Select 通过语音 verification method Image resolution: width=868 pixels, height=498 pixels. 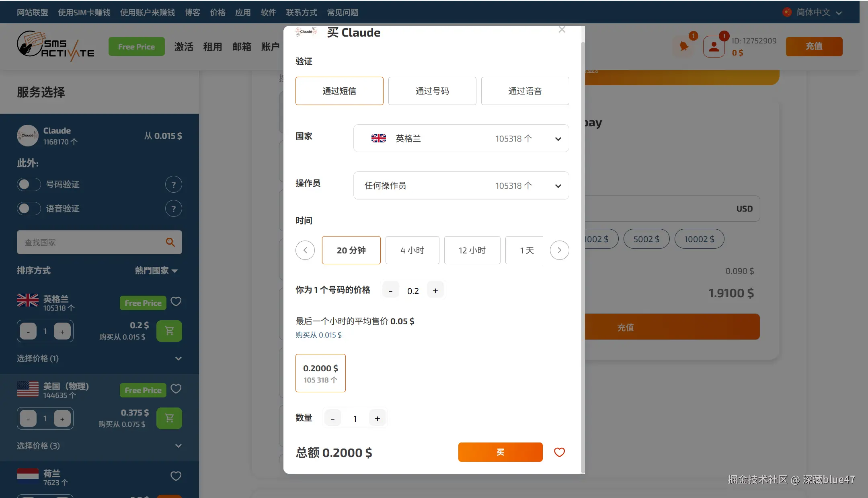click(525, 91)
